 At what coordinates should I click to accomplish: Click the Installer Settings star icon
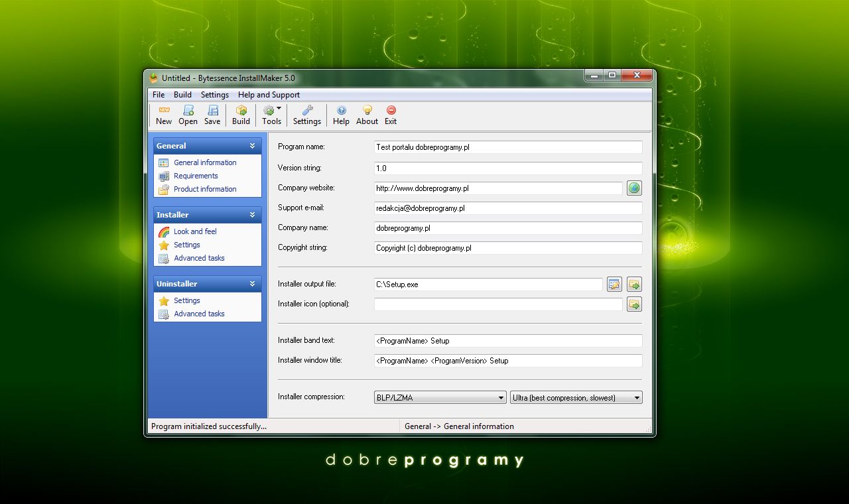coord(164,245)
